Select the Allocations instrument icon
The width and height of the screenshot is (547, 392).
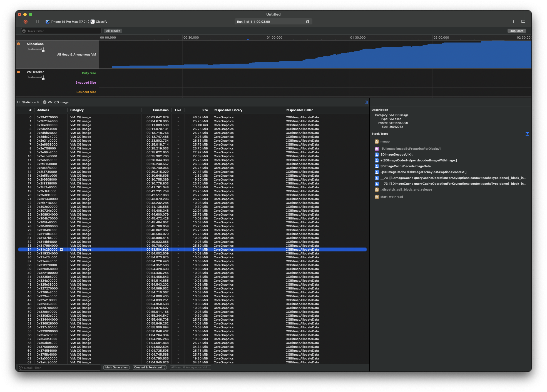19,44
